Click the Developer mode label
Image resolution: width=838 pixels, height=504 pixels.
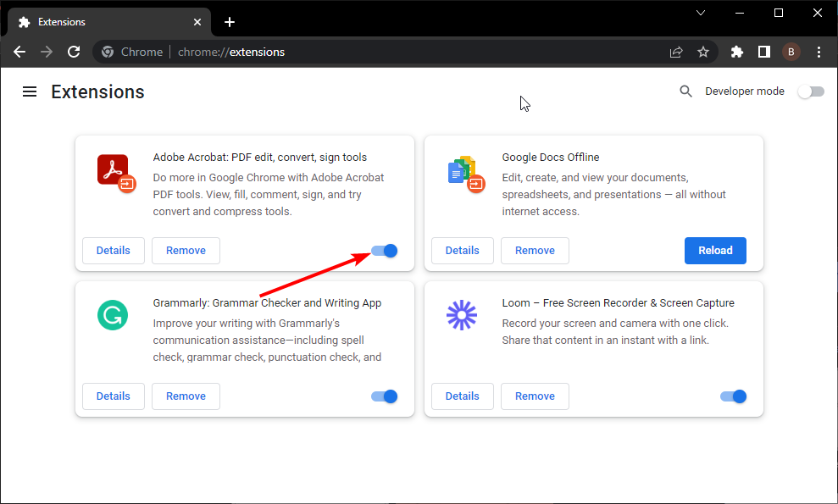tap(745, 91)
